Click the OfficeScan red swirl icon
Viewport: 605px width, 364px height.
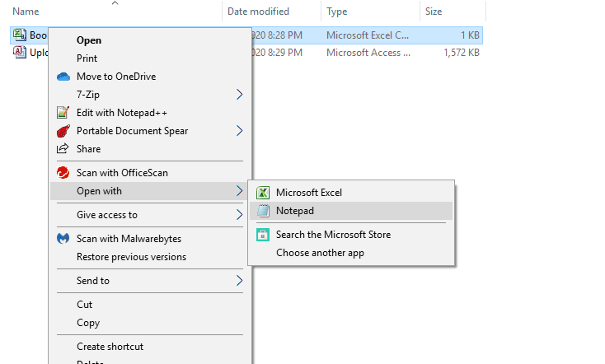(63, 172)
